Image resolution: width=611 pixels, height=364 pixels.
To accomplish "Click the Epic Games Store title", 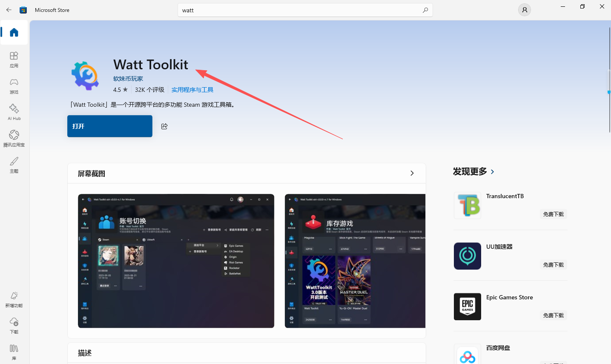I will (x=510, y=297).
